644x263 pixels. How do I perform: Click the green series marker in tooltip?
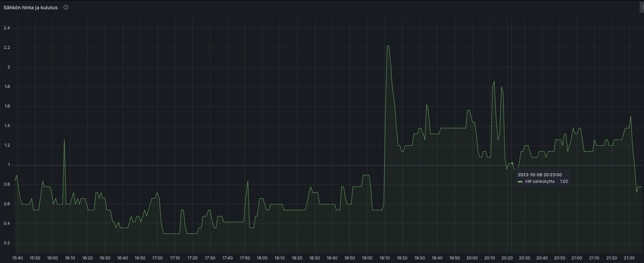[x=520, y=182]
